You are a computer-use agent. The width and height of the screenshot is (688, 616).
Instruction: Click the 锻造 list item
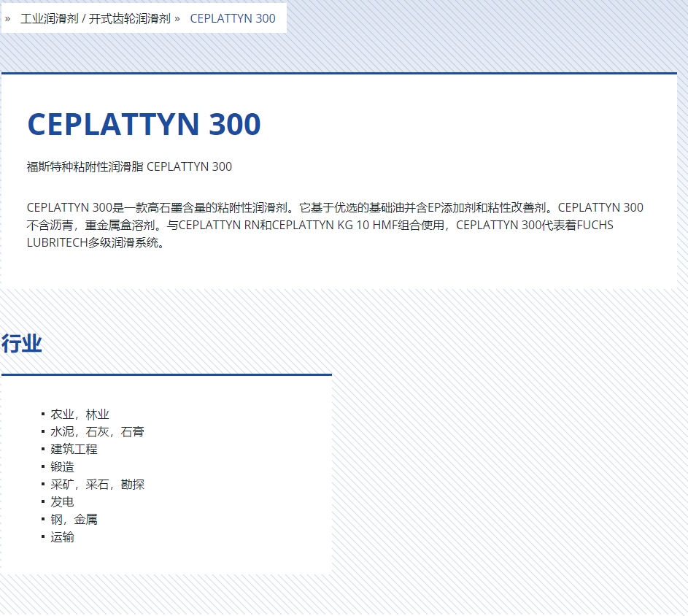pyautogui.click(x=62, y=466)
